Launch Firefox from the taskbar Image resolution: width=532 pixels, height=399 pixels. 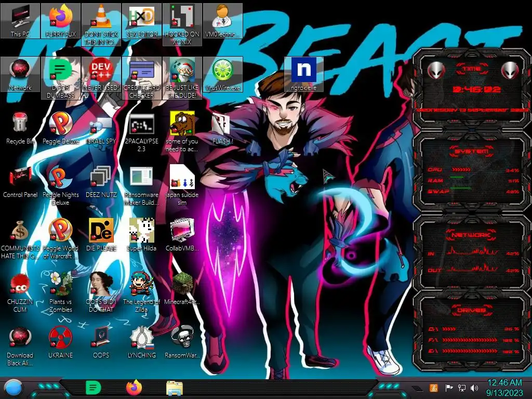coord(134,388)
